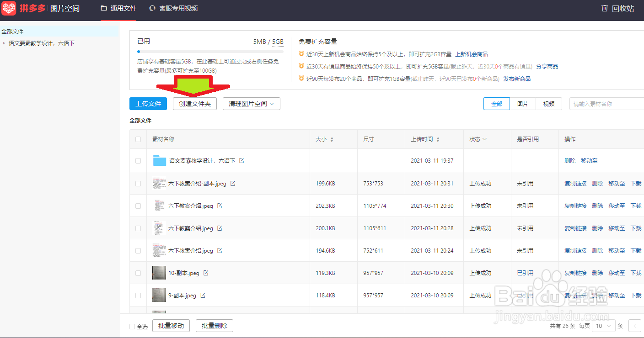The height and width of the screenshot is (338, 644).
Task: Check the select-all checkbox in the table header
Action: (138, 139)
